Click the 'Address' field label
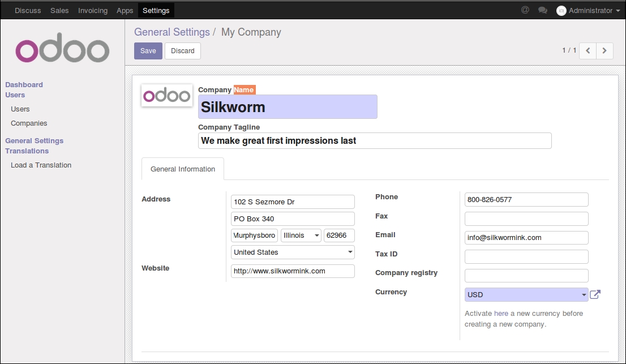626x364 pixels. [x=156, y=199]
